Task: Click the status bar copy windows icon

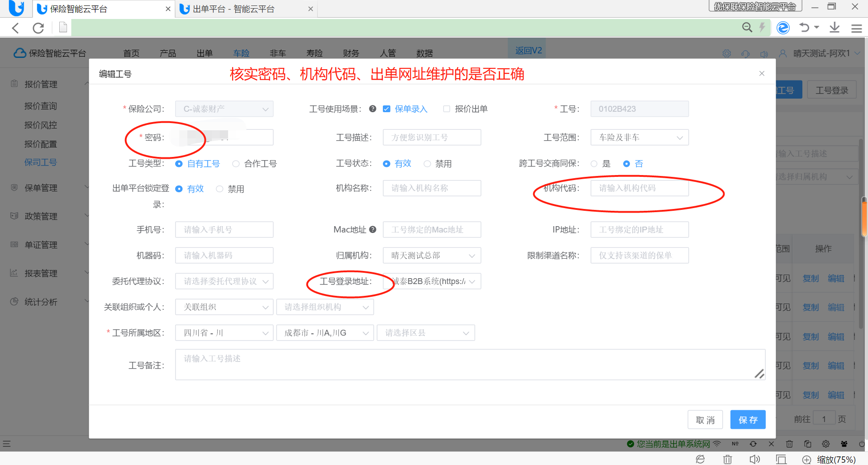Action: [x=807, y=444]
